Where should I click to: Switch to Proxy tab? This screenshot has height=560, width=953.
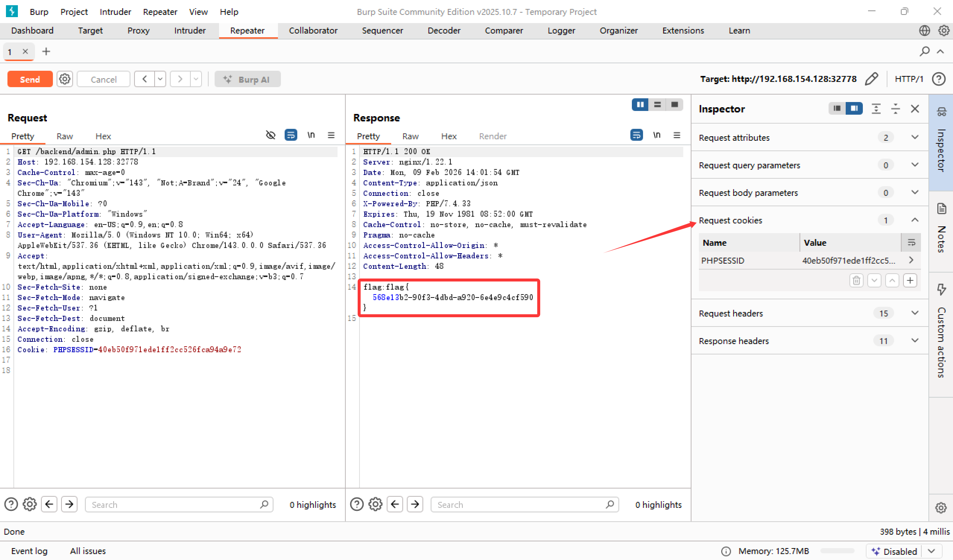(139, 31)
